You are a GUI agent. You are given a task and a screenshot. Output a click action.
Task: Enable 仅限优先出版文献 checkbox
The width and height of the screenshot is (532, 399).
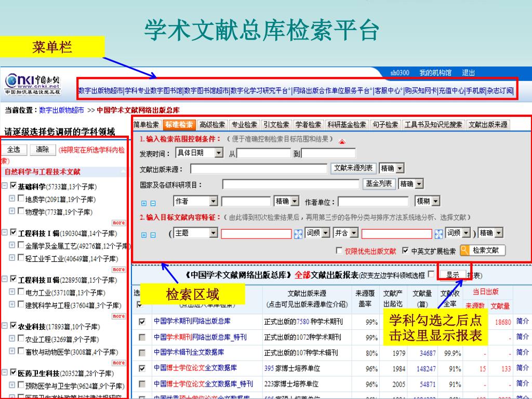(339, 250)
